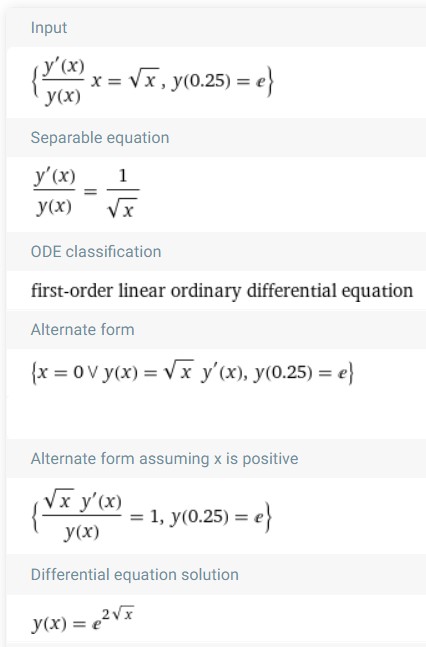
Task: Click the 1 over √x fraction
Action: coord(123,193)
